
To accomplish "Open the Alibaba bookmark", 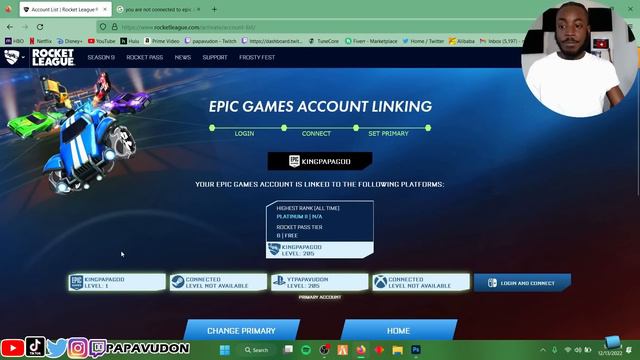I will [462, 41].
